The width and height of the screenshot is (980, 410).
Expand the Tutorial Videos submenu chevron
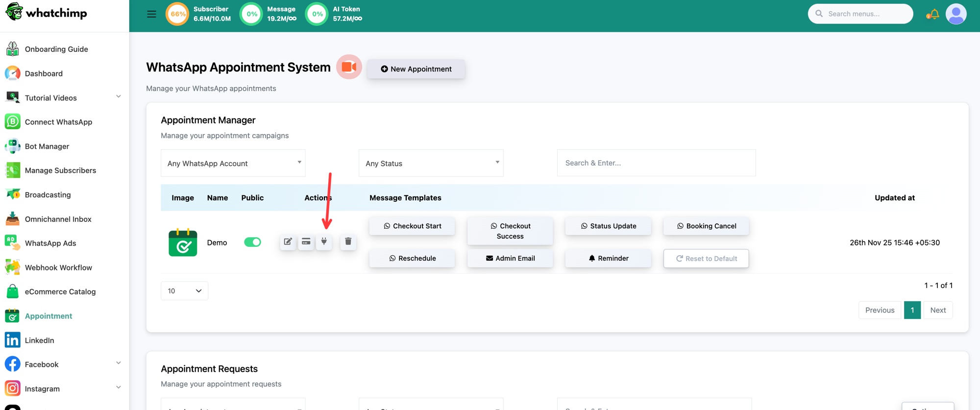(x=118, y=96)
